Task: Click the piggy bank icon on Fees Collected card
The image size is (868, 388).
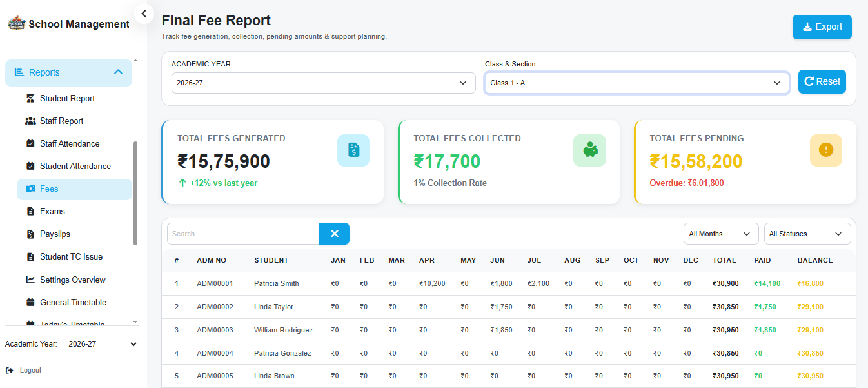Action: pyautogui.click(x=589, y=150)
